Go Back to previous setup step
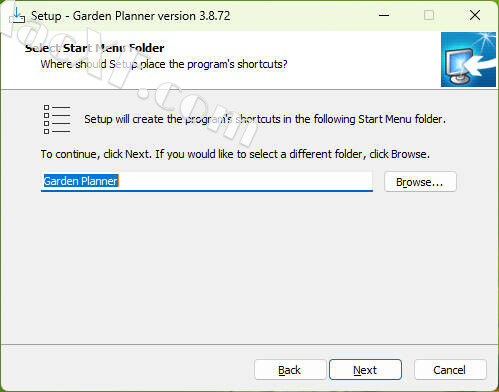Viewport: 499px width, 392px height. [290, 370]
